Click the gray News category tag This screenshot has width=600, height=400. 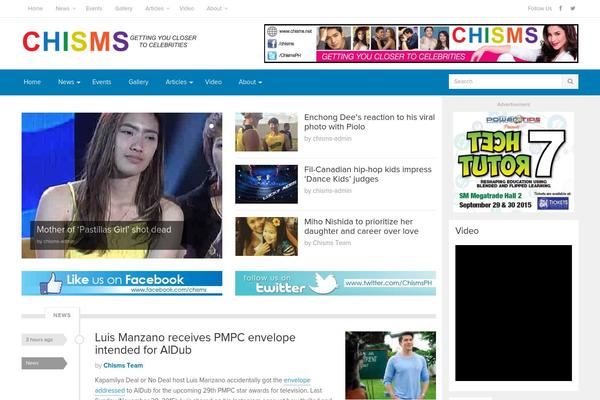44,363
